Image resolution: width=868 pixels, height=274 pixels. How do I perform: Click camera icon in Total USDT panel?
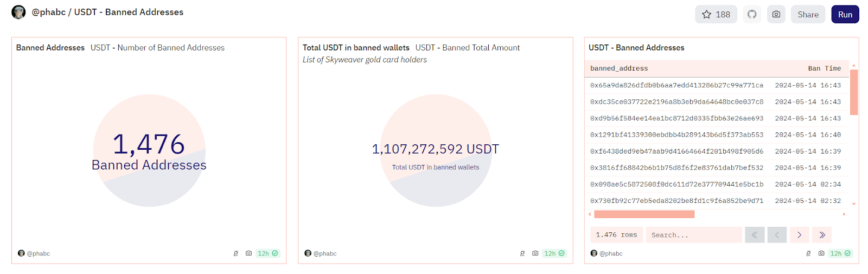tap(535, 253)
